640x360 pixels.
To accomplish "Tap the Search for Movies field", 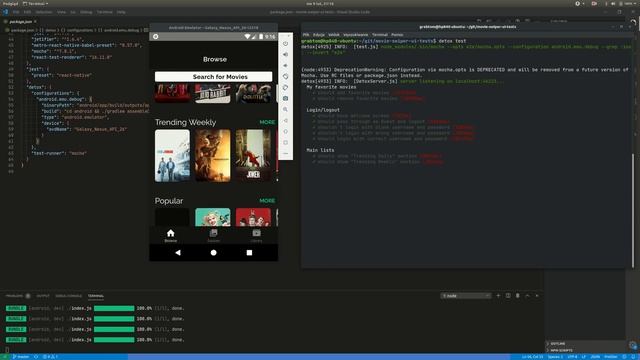I will pos(213,77).
